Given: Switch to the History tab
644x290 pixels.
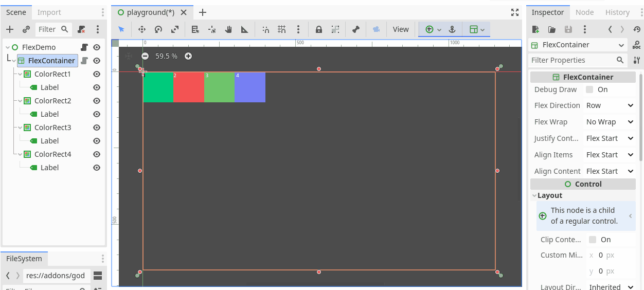Looking at the screenshot, I should (617, 12).
